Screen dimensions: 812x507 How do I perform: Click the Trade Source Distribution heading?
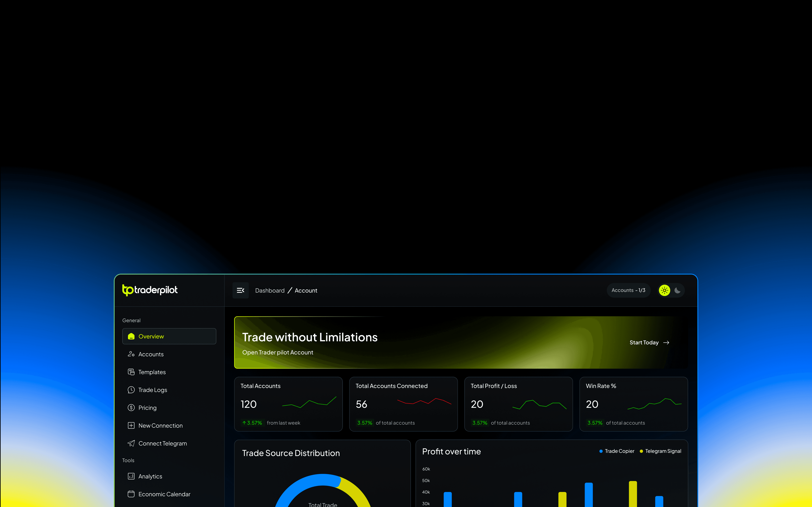coord(291,453)
